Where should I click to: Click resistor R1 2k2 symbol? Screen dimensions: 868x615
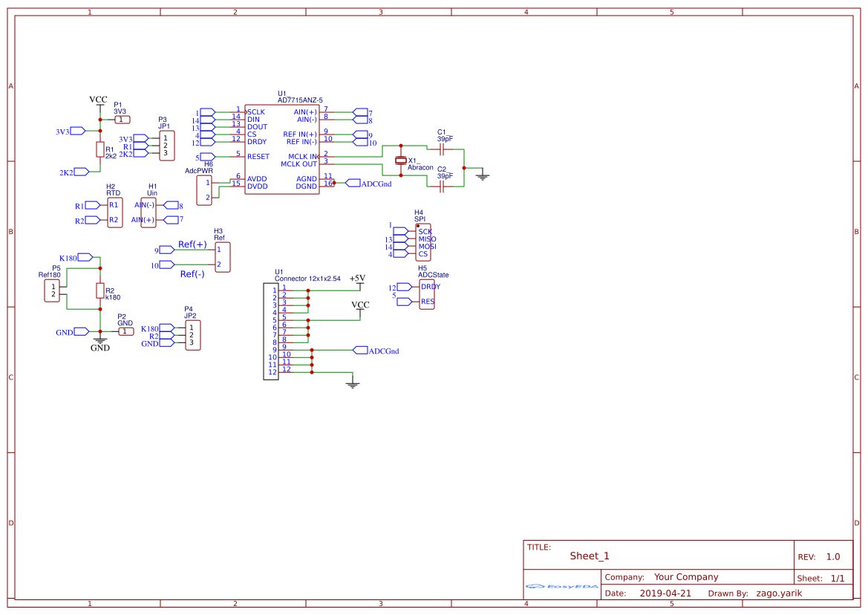(100, 149)
